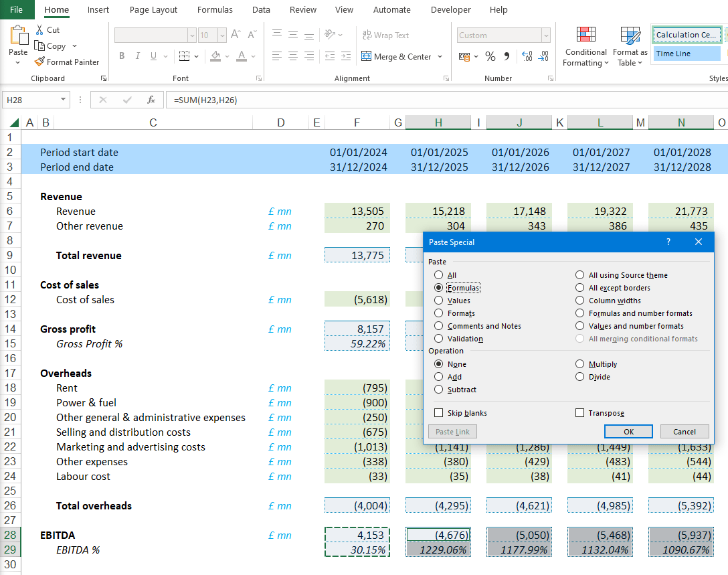Open the Formulas ribbon tab

click(x=215, y=10)
